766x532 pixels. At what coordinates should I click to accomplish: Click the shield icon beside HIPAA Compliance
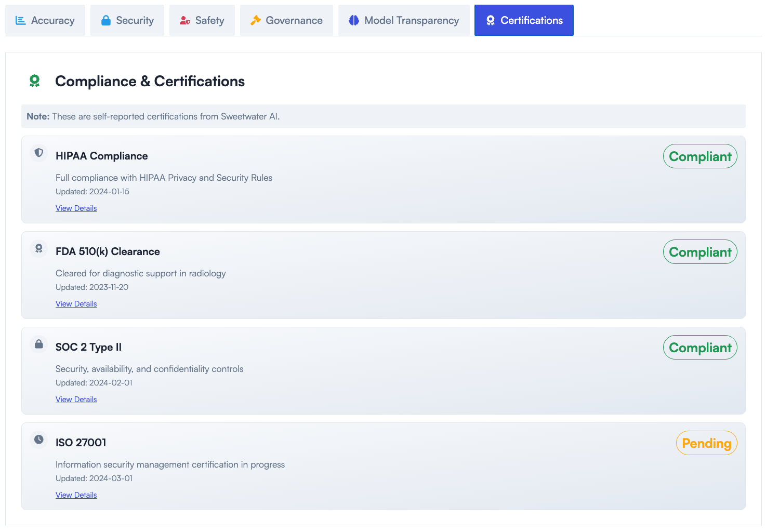(x=38, y=153)
